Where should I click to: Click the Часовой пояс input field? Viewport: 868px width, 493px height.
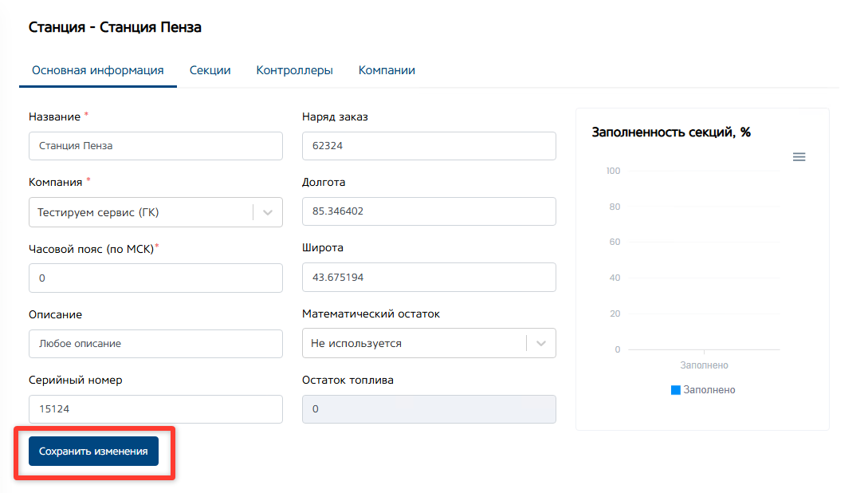pos(155,278)
